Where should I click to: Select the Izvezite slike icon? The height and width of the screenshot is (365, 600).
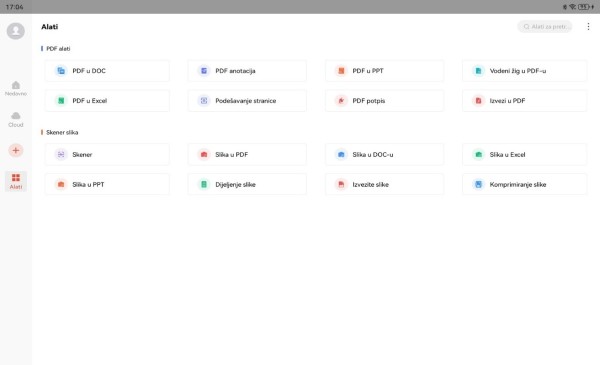(341, 184)
